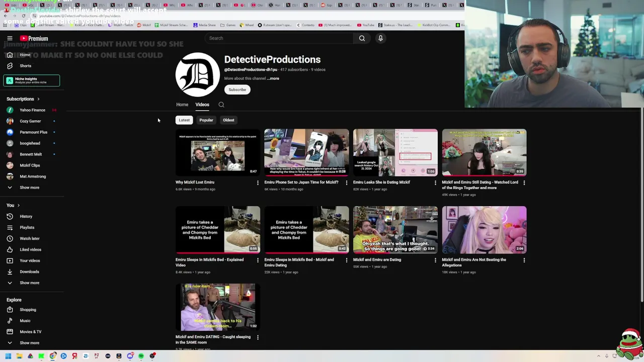Viewport: 644px width, 362px height.
Task: Reload the page in browser
Action: (x=23, y=16)
